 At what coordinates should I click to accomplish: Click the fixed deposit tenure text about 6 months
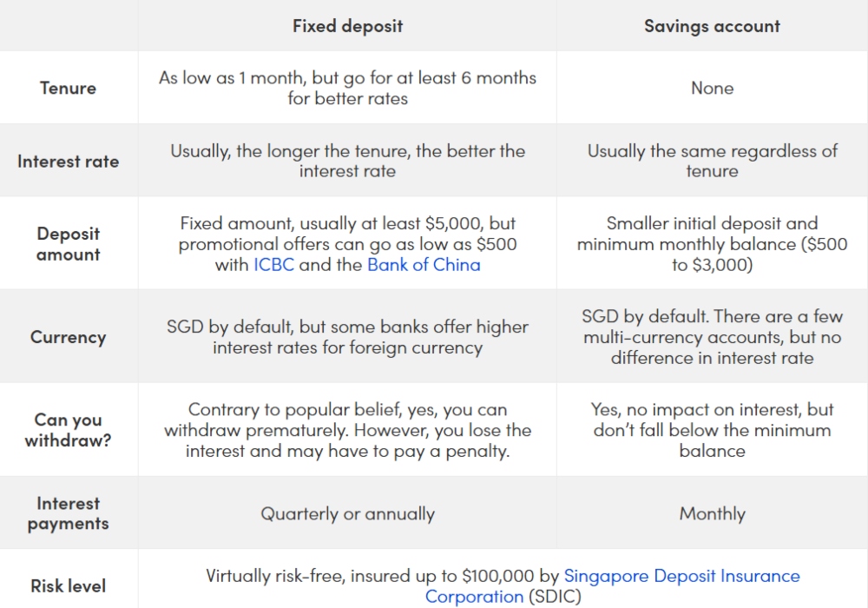point(347,88)
